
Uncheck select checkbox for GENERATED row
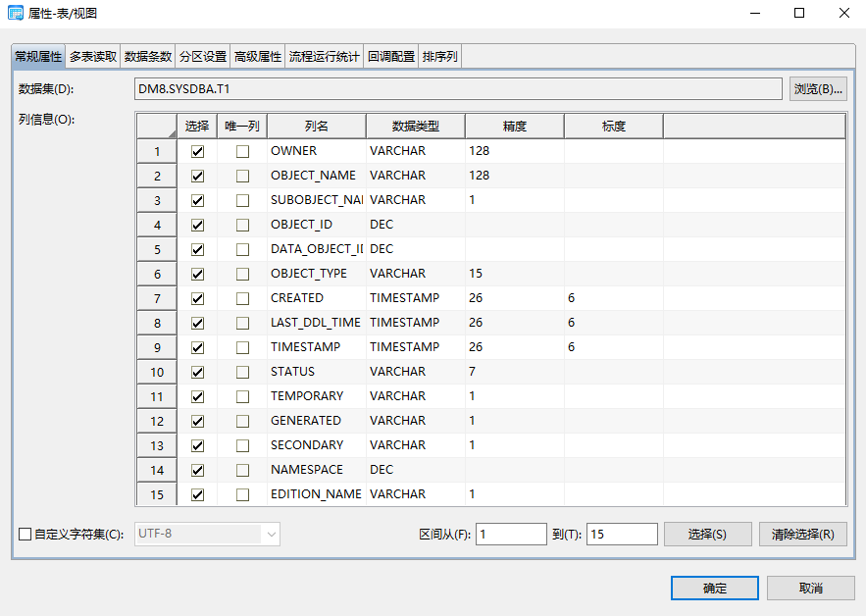197,422
